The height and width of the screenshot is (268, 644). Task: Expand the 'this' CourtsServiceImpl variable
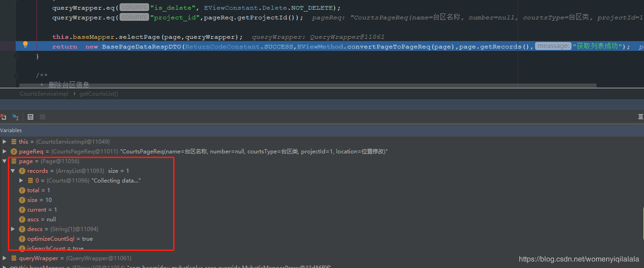(x=5, y=142)
